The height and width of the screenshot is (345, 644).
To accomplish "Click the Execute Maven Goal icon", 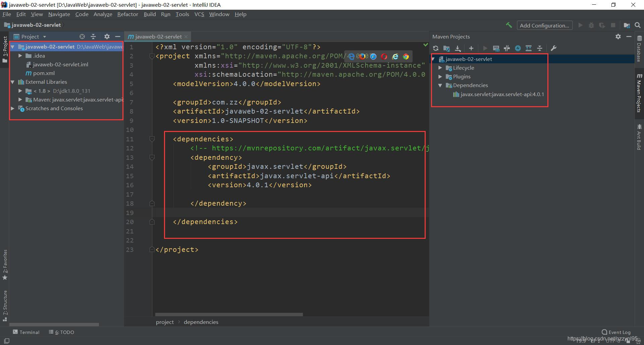I will coord(496,48).
